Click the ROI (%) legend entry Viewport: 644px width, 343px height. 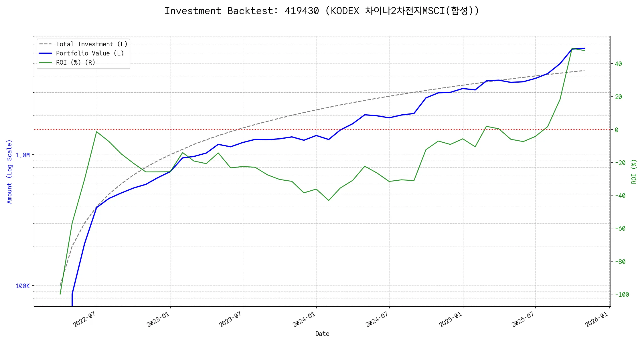click(x=75, y=63)
